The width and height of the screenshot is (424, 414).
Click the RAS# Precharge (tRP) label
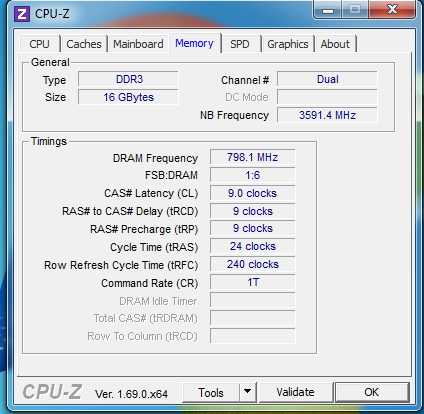tap(144, 229)
